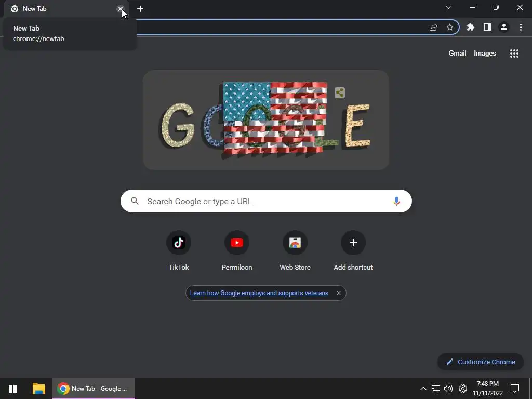The height and width of the screenshot is (399, 532).
Task: Open the Images link
Action: click(x=485, y=54)
